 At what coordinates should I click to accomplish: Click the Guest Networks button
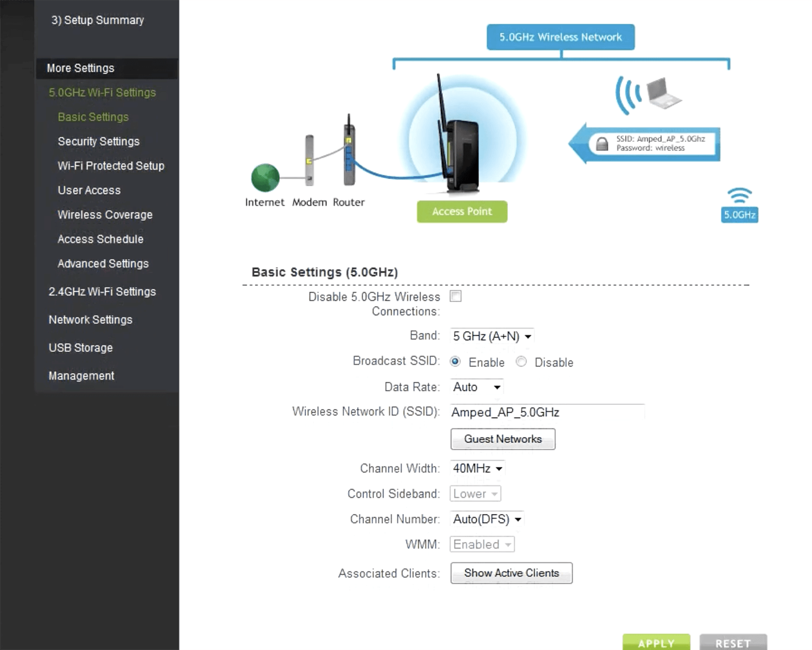(x=503, y=439)
